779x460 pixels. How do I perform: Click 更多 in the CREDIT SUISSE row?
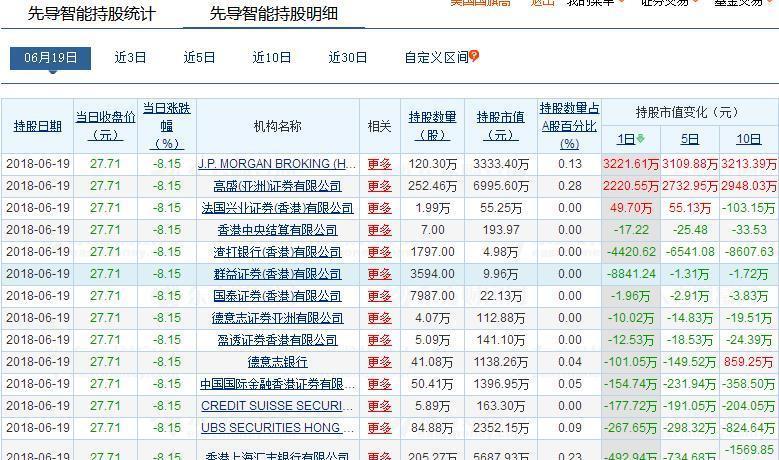(380, 406)
